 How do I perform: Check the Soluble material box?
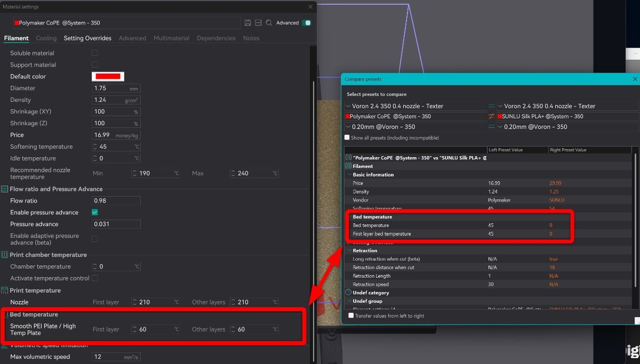(95, 53)
